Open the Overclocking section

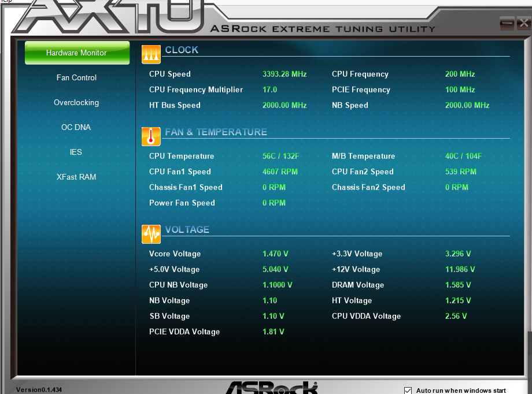point(76,102)
